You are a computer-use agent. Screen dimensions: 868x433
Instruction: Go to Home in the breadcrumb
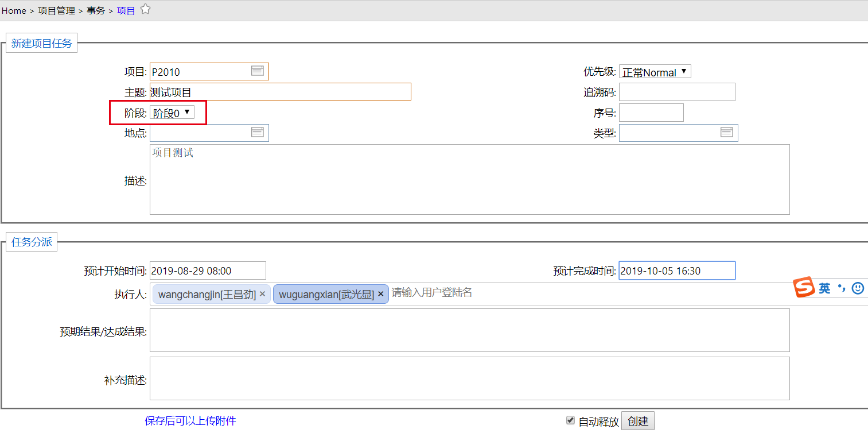[x=14, y=10]
